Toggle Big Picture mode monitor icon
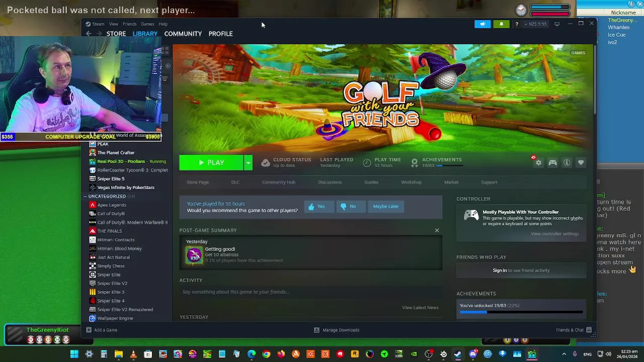Screen dimensions: 644x362 [557, 24]
